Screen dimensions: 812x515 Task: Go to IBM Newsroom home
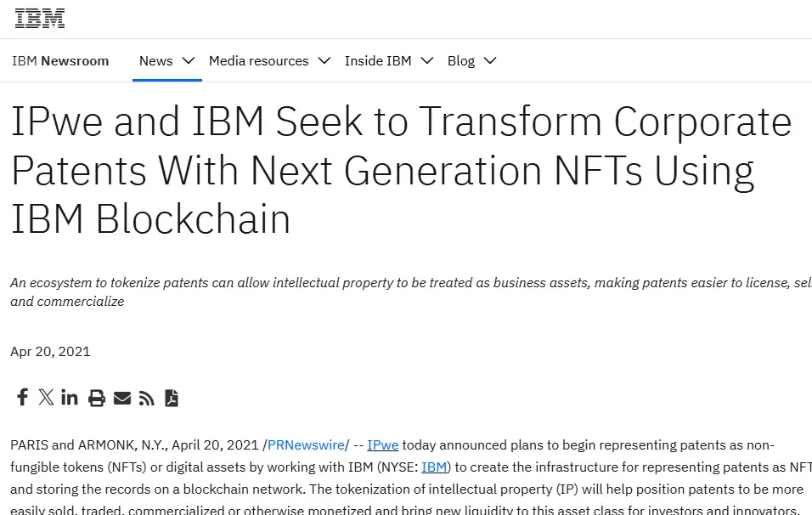59,60
